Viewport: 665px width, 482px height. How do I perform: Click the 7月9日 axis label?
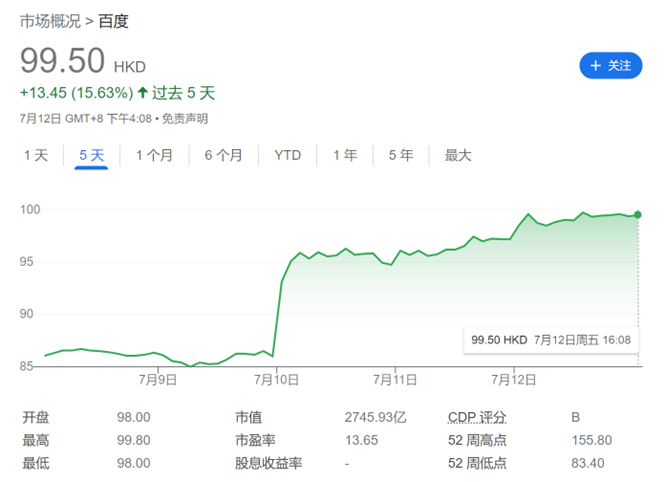click(x=158, y=379)
